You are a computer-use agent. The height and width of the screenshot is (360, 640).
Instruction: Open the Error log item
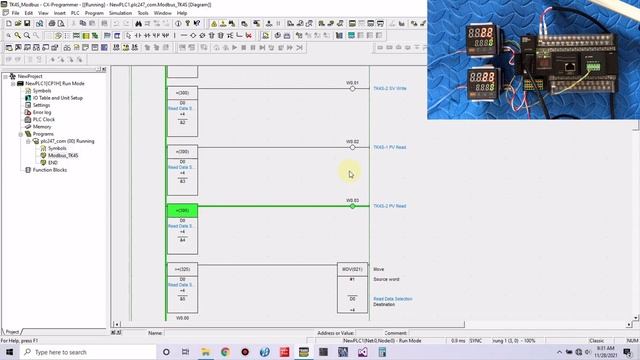coord(42,112)
